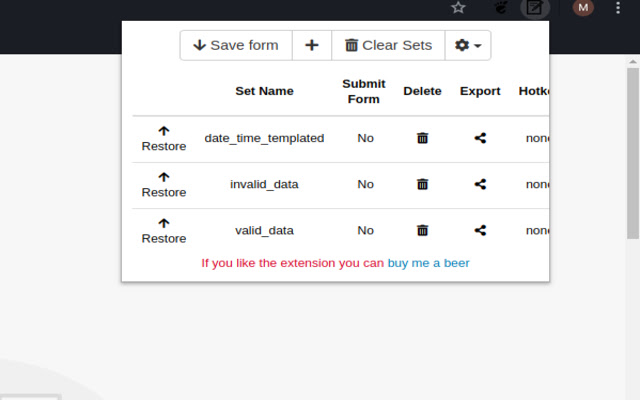This screenshot has height=400, width=640.
Task: Export the invalid_data set share icon
Action: tap(480, 184)
